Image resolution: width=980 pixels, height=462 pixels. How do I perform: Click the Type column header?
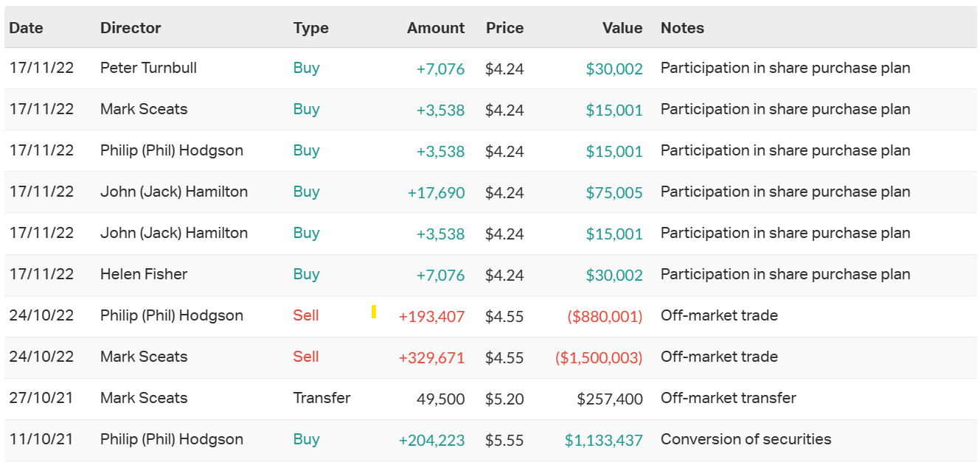310,28
